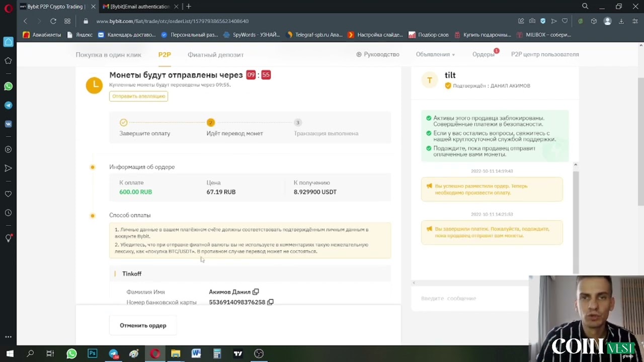Open the Opera menu logo
Image resolution: width=644 pixels, height=362 pixels.
point(8,7)
